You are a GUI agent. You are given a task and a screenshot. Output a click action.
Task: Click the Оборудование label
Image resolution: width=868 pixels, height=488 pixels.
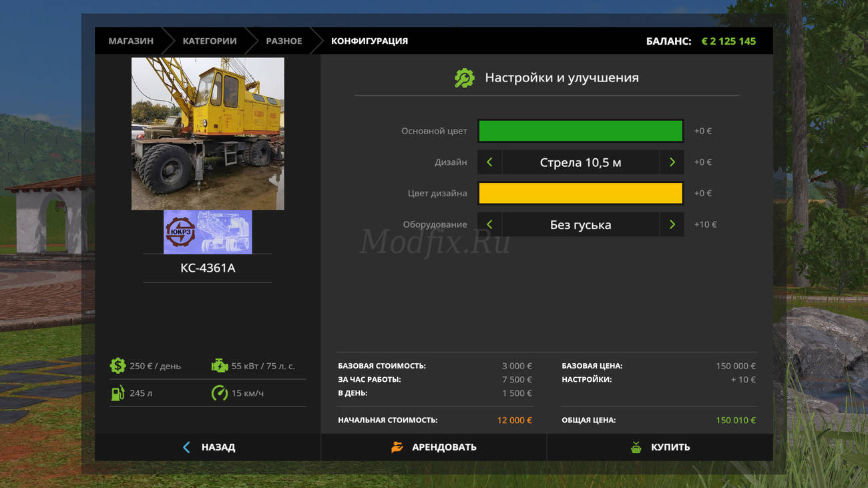pyautogui.click(x=435, y=225)
